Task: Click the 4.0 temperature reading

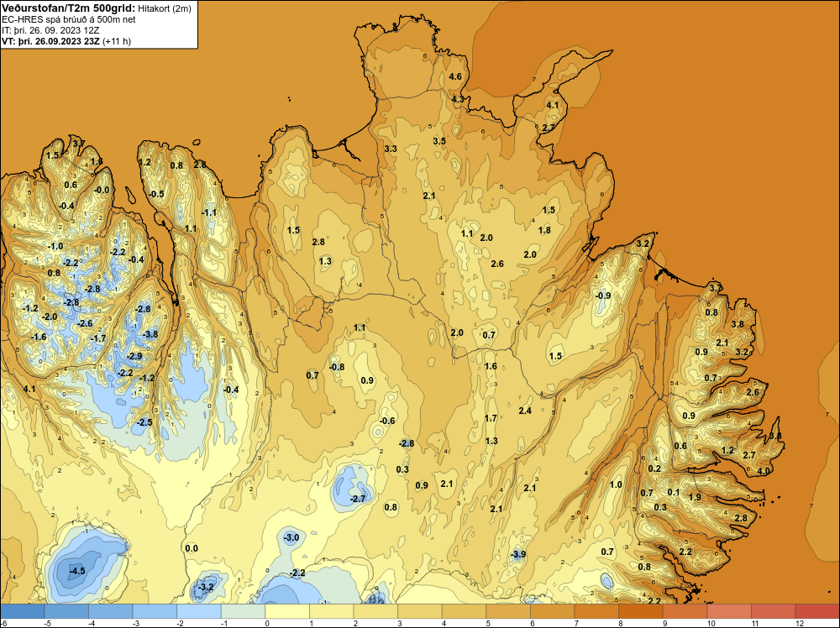Action: (x=764, y=471)
